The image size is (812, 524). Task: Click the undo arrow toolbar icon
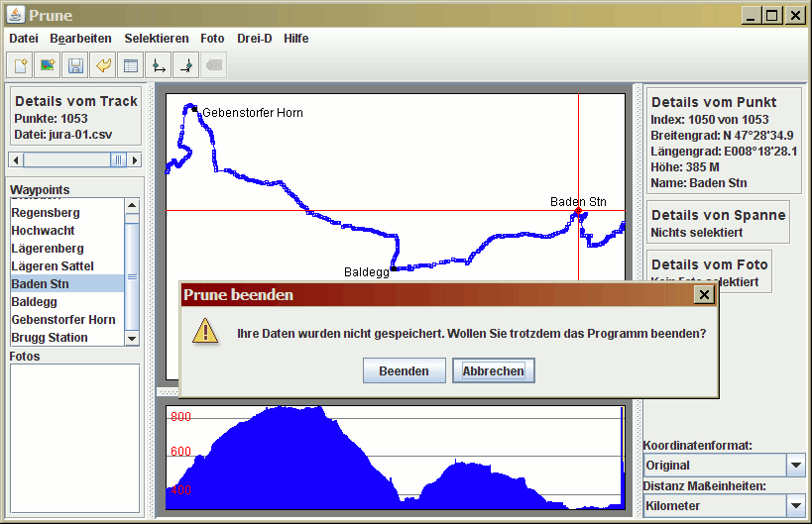[102, 66]
